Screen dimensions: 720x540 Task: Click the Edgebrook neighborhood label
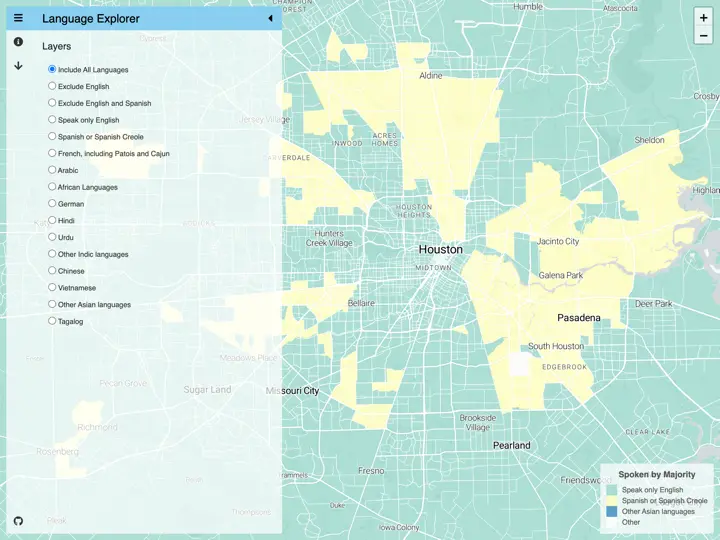(564, 367)
